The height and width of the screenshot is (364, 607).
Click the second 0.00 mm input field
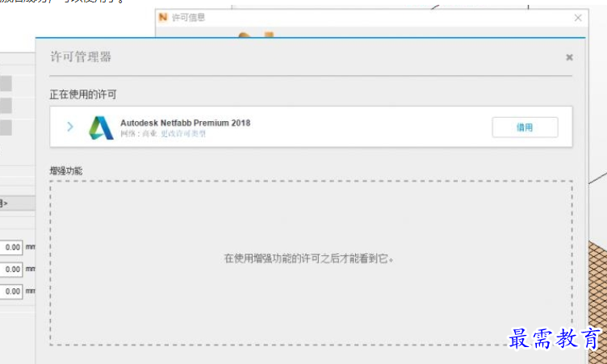pos(10,269)
